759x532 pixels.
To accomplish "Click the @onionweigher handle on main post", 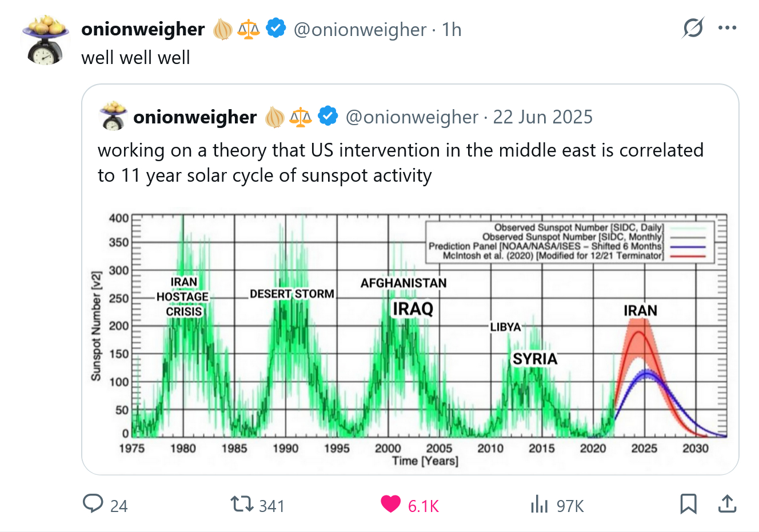I will point(360,30).
